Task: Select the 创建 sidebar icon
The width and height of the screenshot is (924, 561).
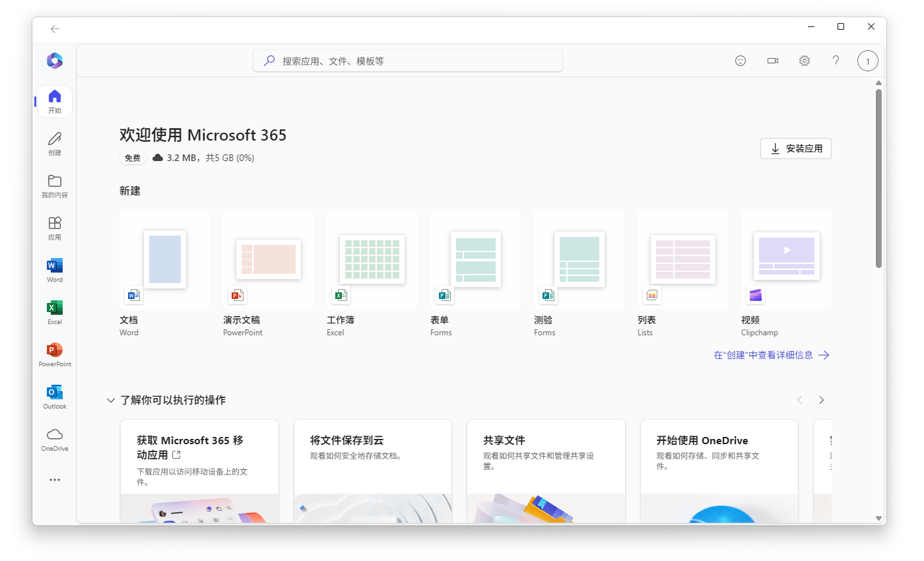Action: coord(54,144)
